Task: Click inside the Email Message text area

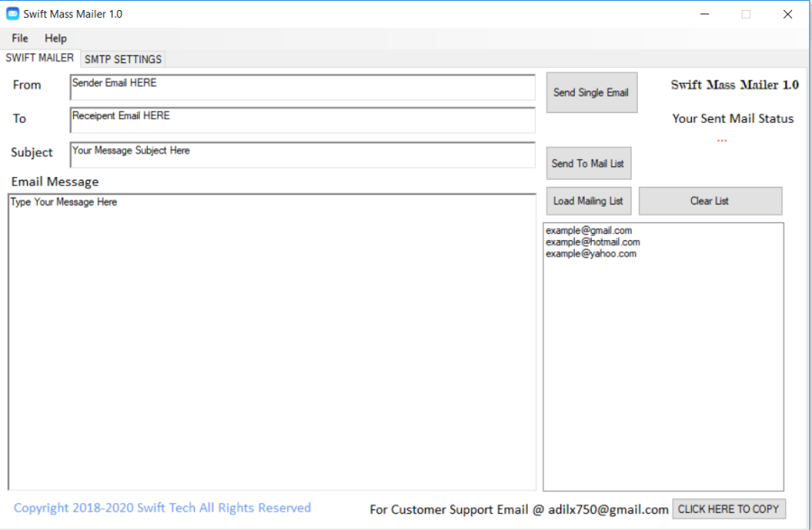Action: point(272,342)
